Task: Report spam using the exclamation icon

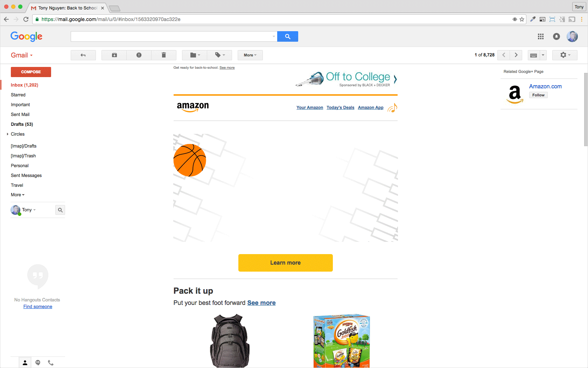Action: tap(139, 55)
